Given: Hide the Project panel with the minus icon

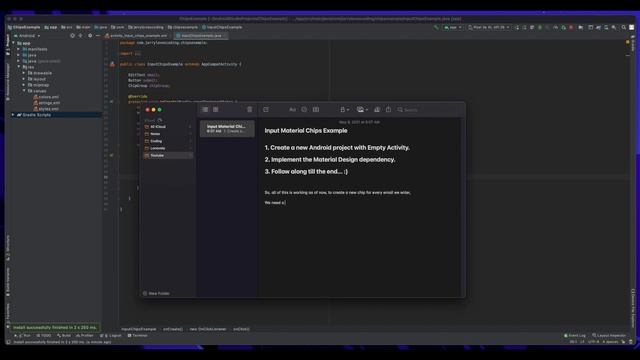Looking at the screenshot, I should pos(98,36).
